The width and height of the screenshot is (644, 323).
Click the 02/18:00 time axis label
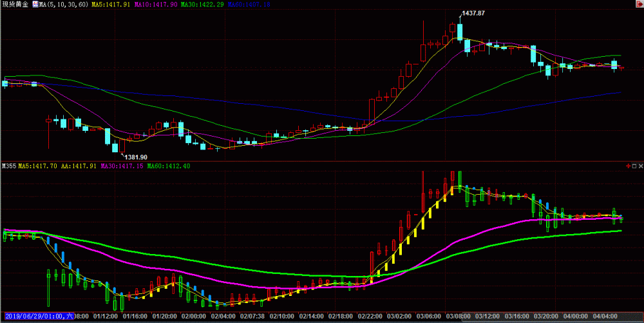click(341, 317)
